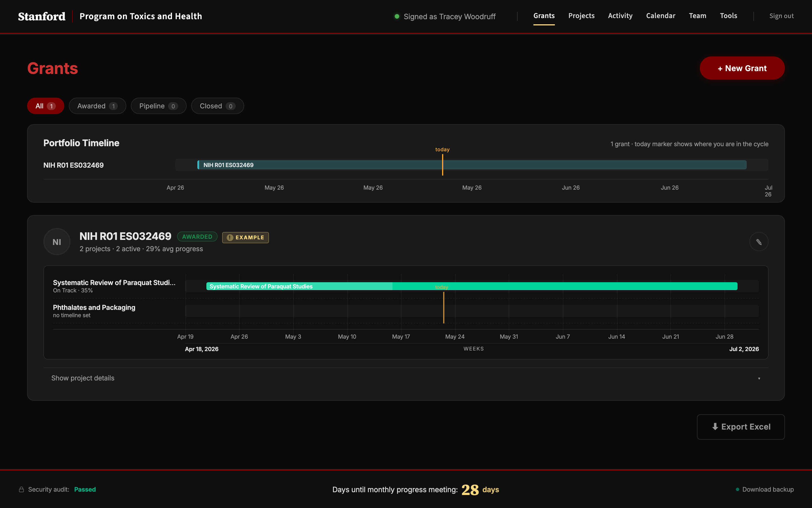Screen dimensions: 812x508
Task: Click the EXAMPLE warning badge
Action: tap(245, 238)
